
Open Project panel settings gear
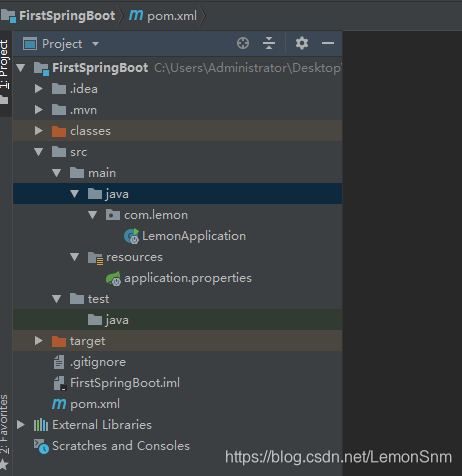point(302,43)
